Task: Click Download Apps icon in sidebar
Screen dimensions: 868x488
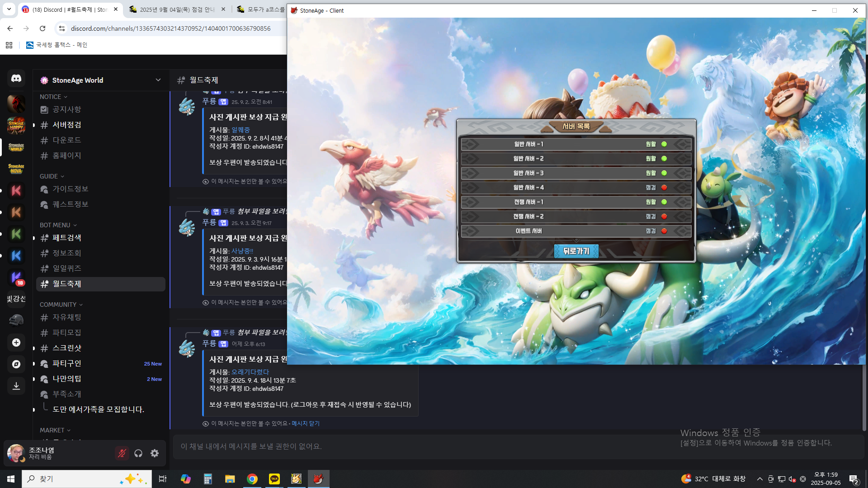Action: click(16, 386)
